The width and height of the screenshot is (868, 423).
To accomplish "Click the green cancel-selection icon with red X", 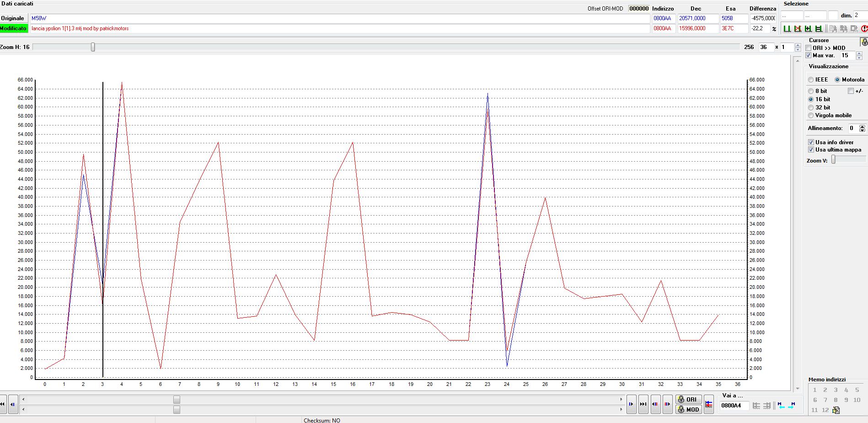I will pos(798,28).
